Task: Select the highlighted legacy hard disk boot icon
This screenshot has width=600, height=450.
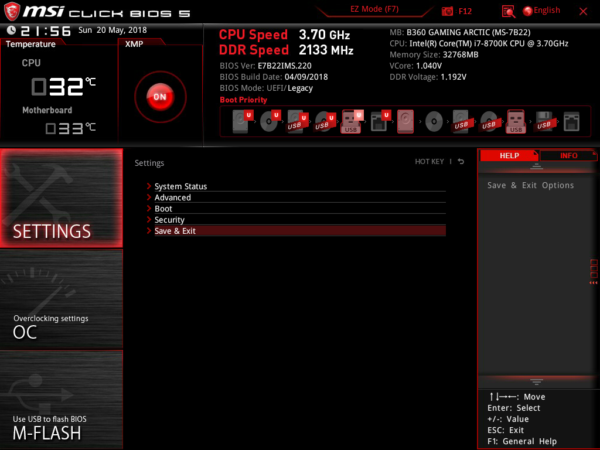Action: 405,121
